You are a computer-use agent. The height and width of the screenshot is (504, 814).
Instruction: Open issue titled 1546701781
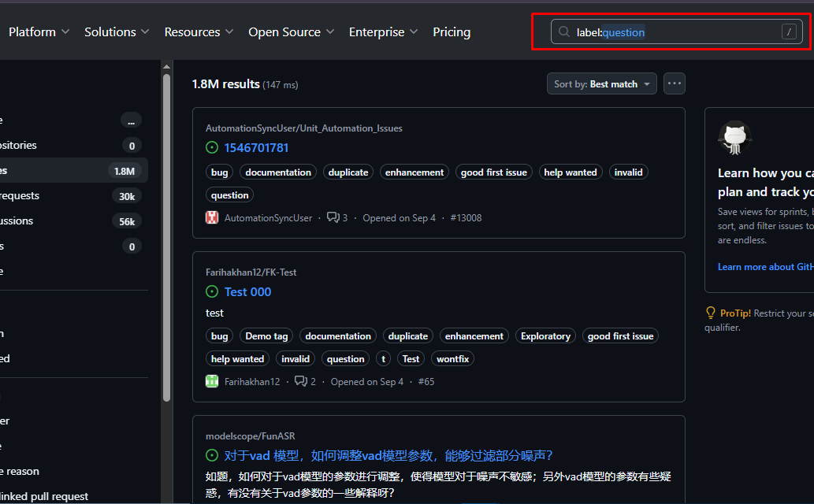pyautogui.click(x=256, y=148)
